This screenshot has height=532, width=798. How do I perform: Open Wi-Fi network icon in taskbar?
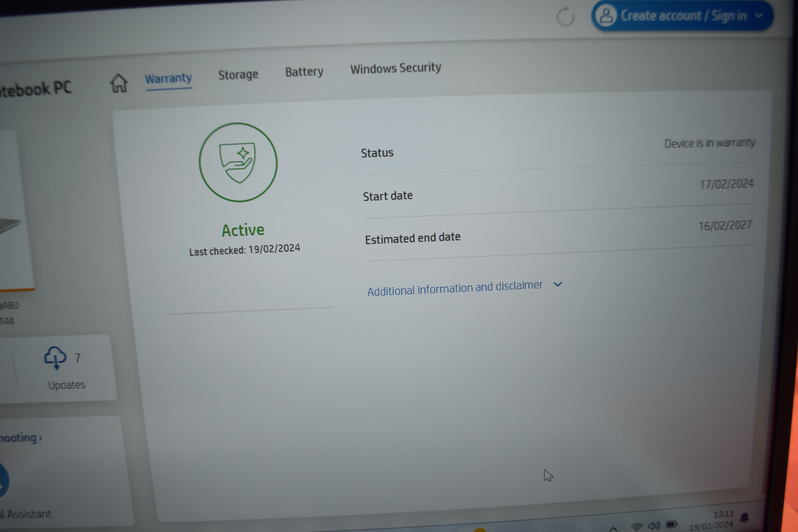[637, 527]
